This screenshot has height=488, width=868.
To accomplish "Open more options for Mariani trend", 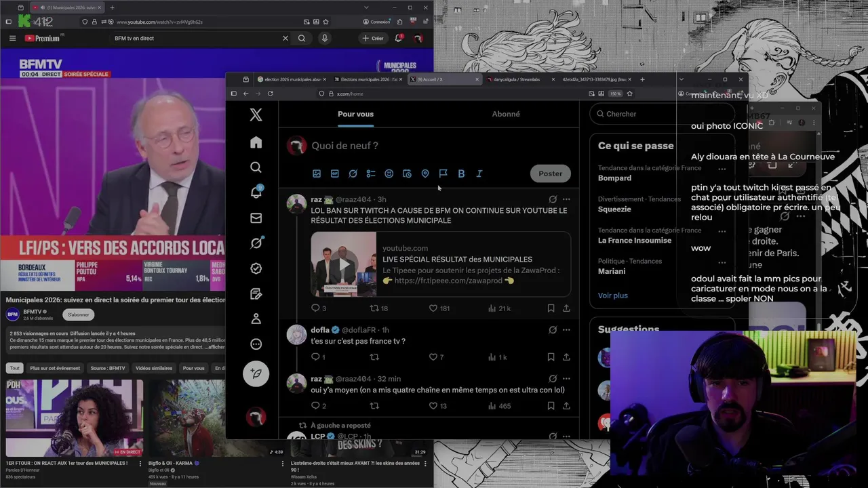I will pyautogui.click(x=722, y=262).
